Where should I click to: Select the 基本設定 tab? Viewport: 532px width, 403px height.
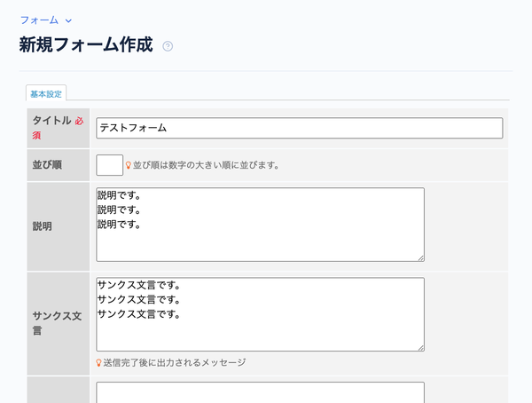(x=46, y=93)
